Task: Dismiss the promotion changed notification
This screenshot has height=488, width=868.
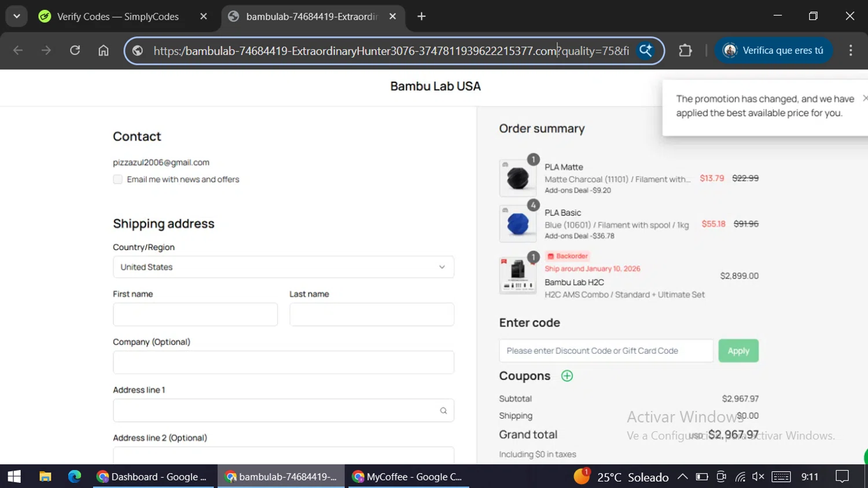Action: [865, 98]
